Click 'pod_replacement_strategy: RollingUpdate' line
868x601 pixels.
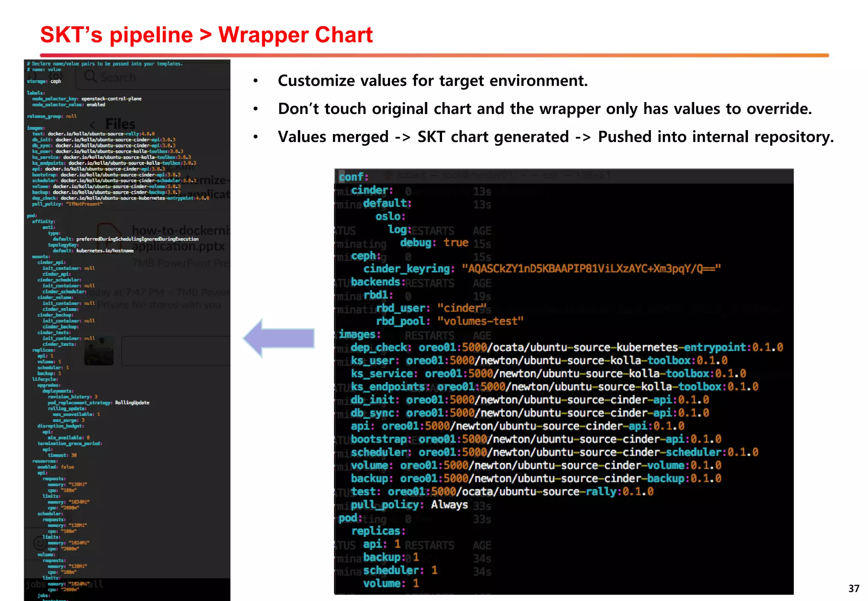98,403
